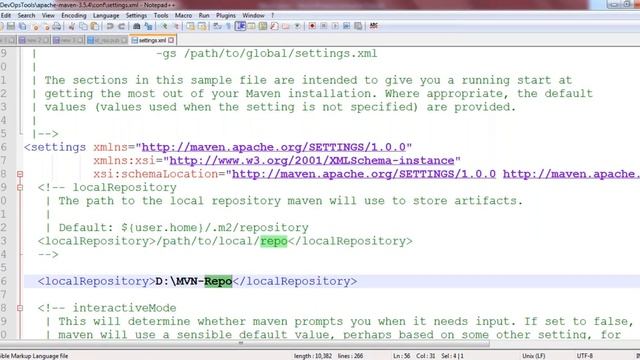Click the horizontal scrollbar thumb

(x=241, y=343)
